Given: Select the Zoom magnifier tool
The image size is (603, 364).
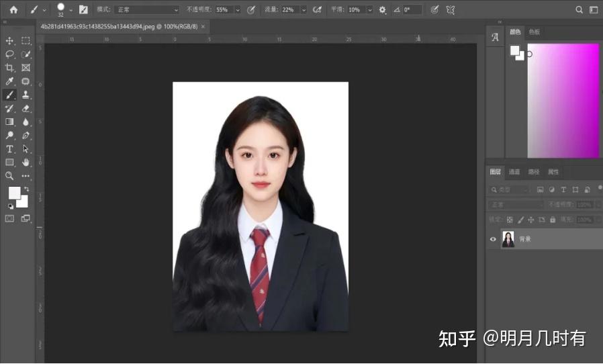Looking at the screenshot, I should pyautogui.click(x=9, y=176).
